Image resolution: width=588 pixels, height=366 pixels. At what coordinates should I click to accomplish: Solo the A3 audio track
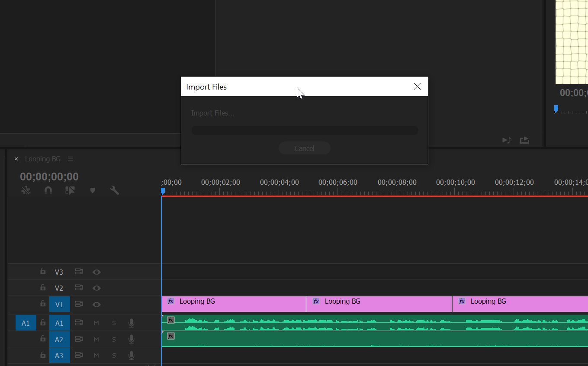(114, 356)
